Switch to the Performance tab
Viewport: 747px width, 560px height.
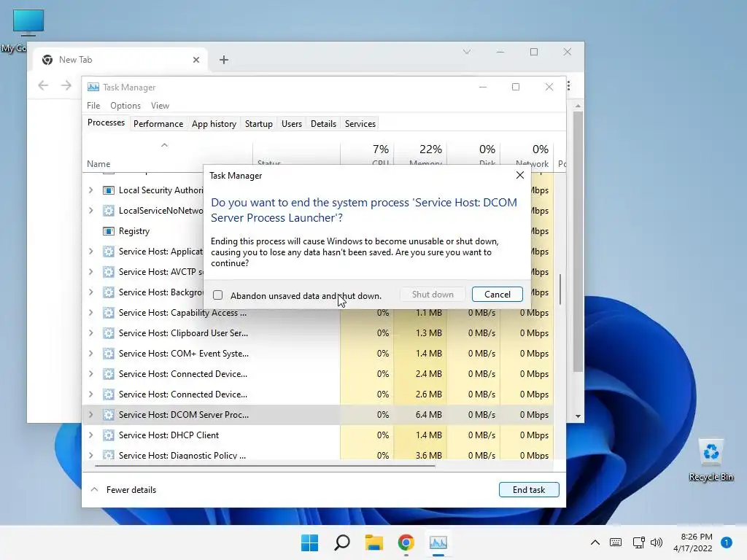[x=158, y=124]
